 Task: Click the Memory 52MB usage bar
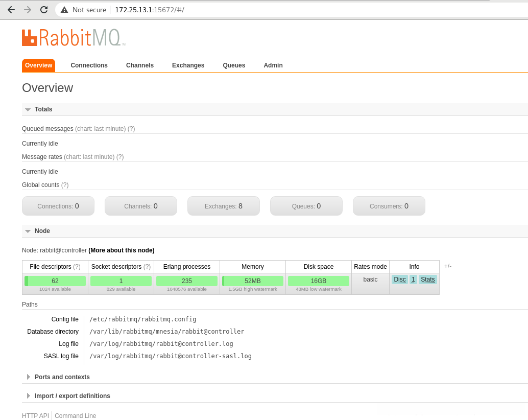[253, 281]
